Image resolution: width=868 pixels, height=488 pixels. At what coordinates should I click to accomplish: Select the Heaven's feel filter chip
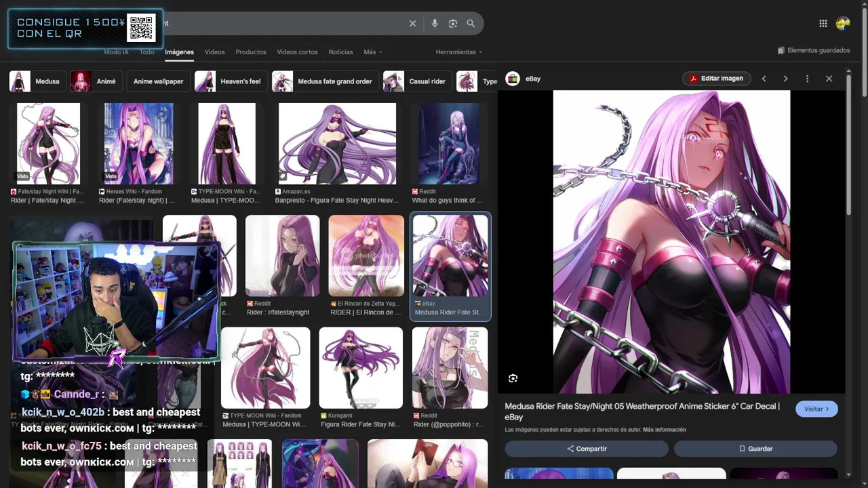(231, 81)
